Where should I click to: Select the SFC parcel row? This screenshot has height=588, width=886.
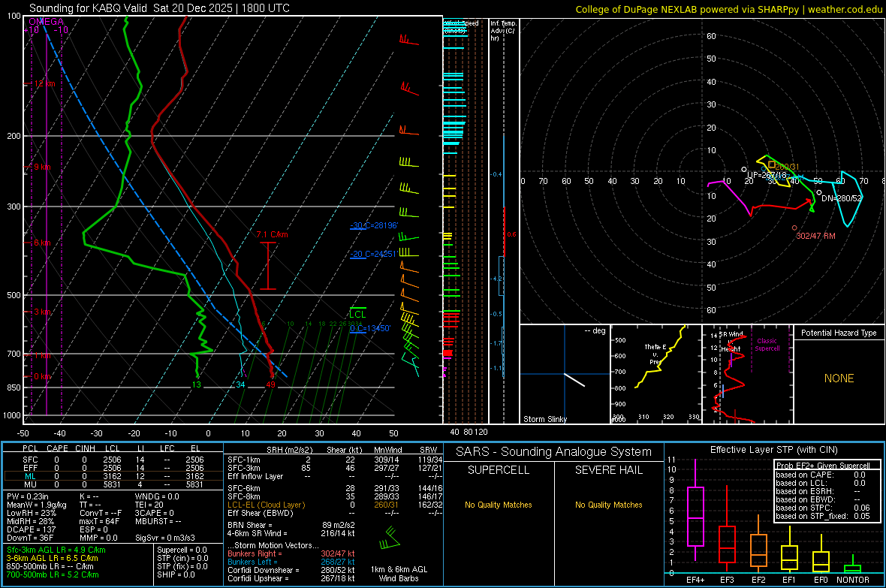point(113,460)
